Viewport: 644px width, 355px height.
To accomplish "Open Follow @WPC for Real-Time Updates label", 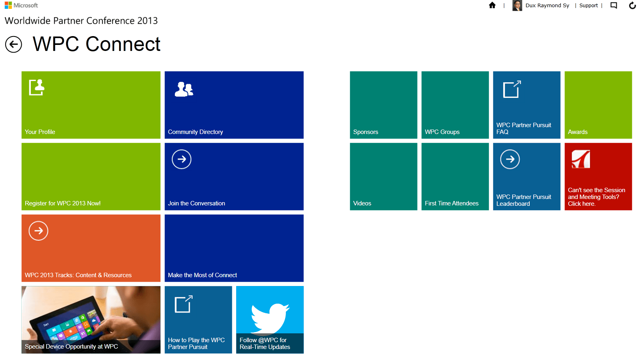I will [265, 343].
